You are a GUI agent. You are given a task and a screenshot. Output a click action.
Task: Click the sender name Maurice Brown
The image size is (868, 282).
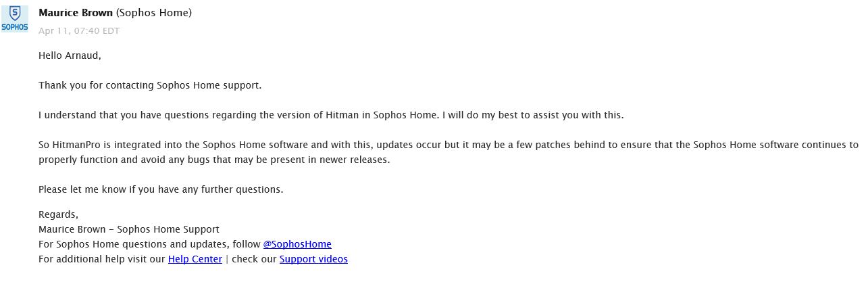(76, 13)
